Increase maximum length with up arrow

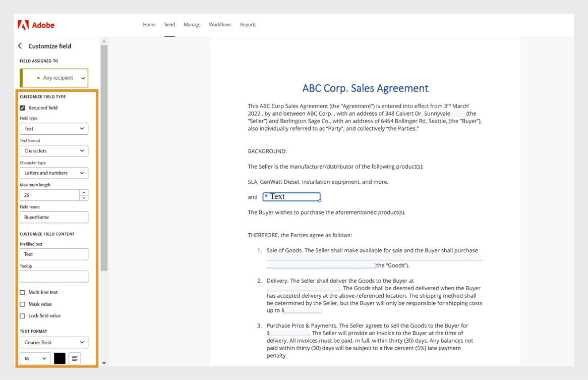tap(84, 192)
